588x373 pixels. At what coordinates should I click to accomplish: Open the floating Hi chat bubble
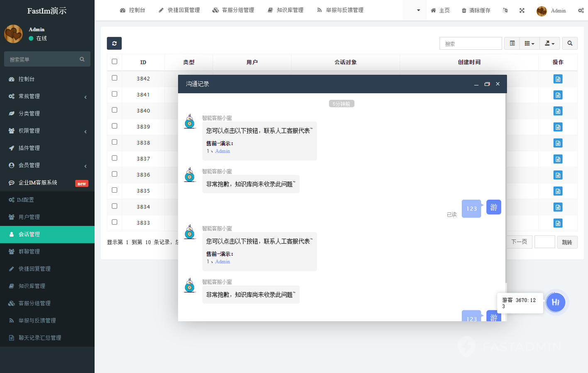[x=556, y=302]
